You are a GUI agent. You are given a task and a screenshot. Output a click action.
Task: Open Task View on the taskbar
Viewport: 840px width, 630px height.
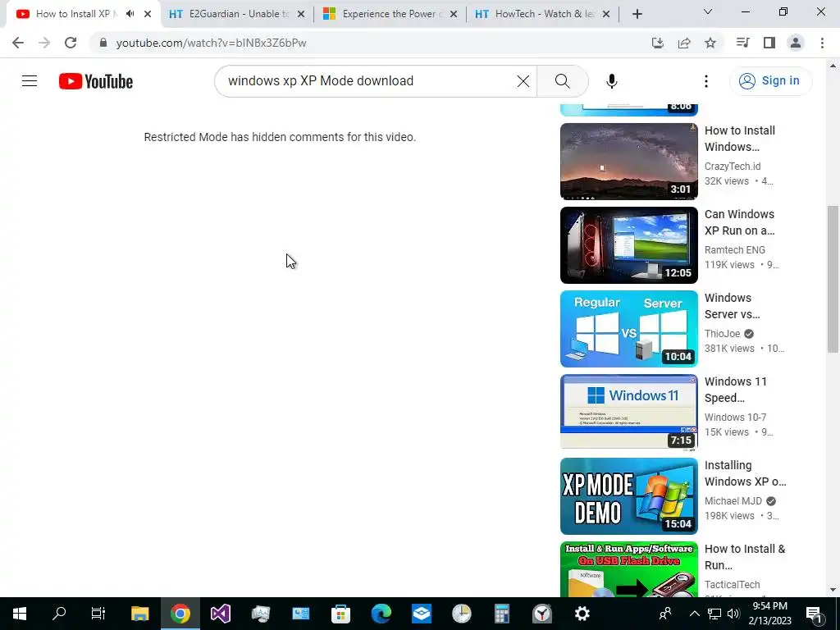(98, 614)
